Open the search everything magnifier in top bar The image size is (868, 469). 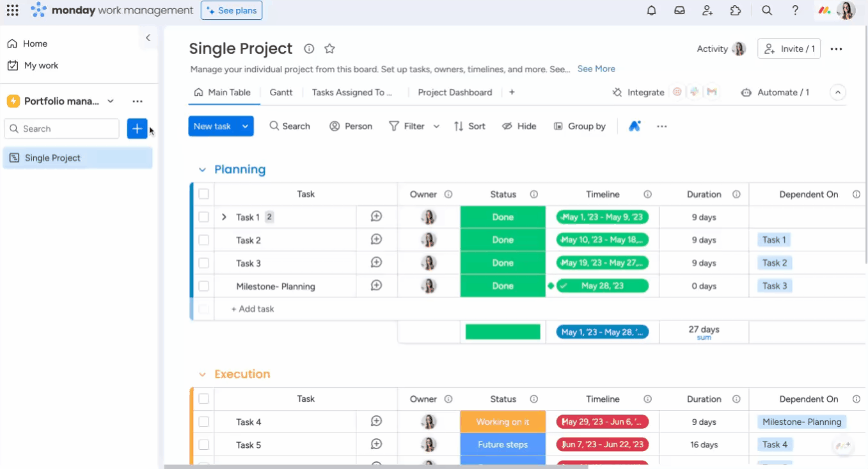[767, 10]
